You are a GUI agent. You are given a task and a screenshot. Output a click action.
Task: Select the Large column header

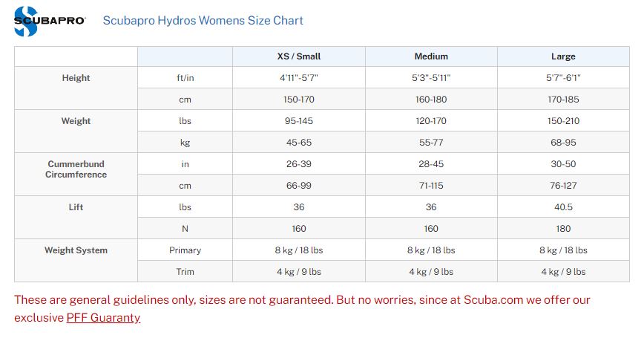pos(563,56)
